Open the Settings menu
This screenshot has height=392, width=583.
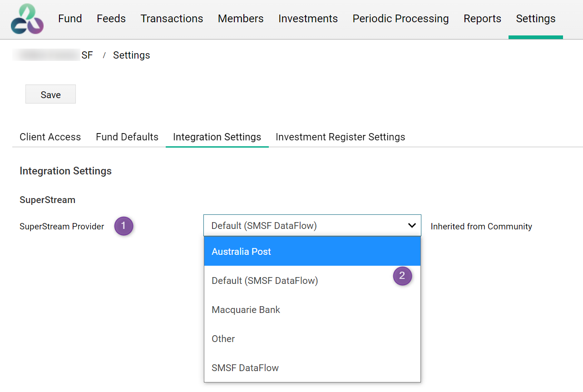[x=536, y=19]
